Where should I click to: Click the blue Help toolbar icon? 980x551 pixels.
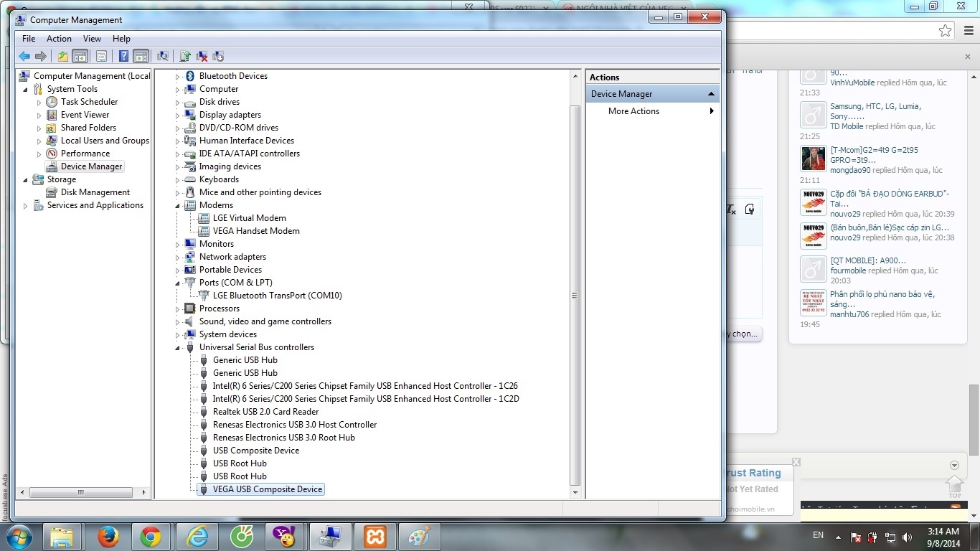click(123, 56)
